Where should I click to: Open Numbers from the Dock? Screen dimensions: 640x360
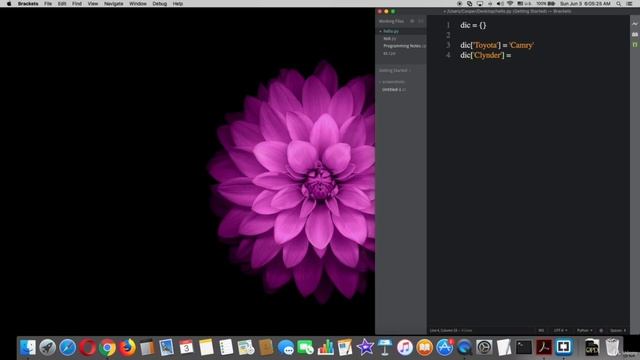pos(325,347)
